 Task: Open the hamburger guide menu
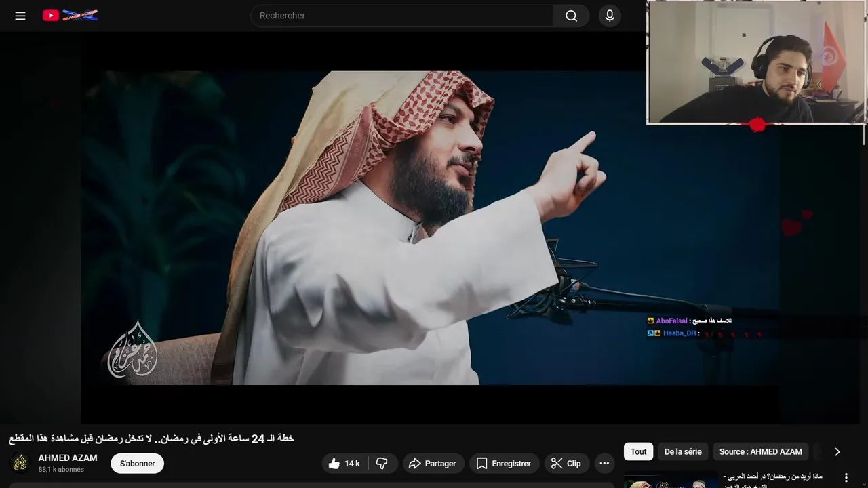click(x=20, y=16)
